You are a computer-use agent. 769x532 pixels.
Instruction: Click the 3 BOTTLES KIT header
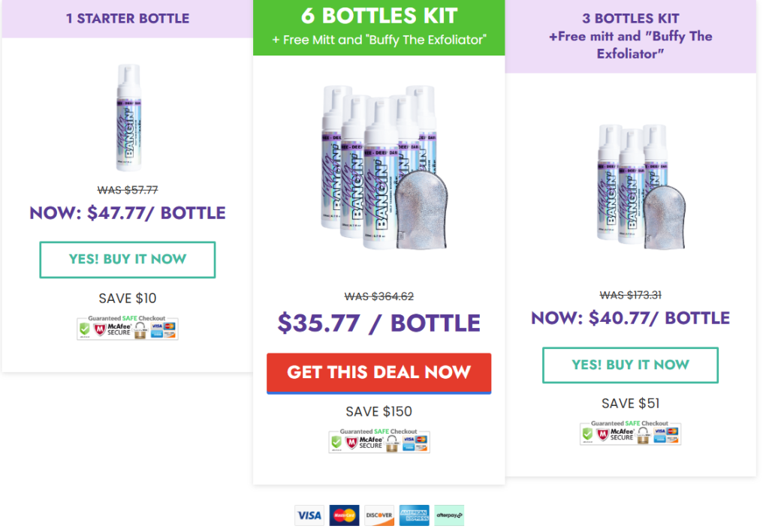[630, 36]
